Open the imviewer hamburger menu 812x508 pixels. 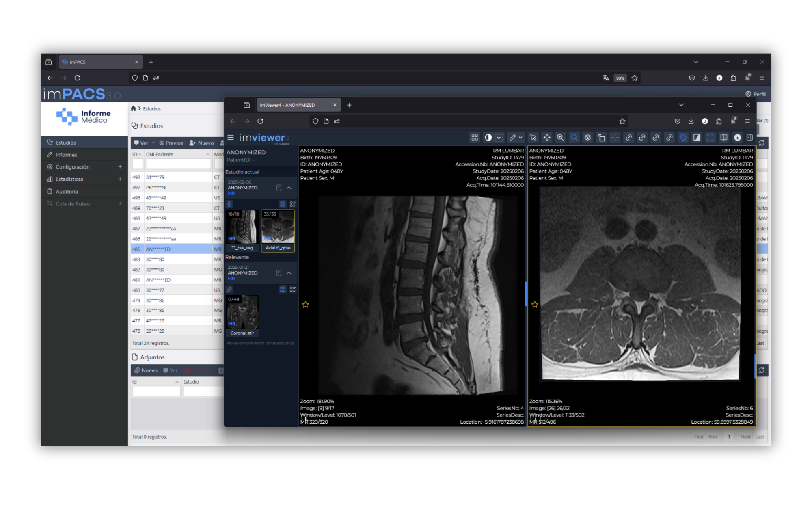point(231,138)
